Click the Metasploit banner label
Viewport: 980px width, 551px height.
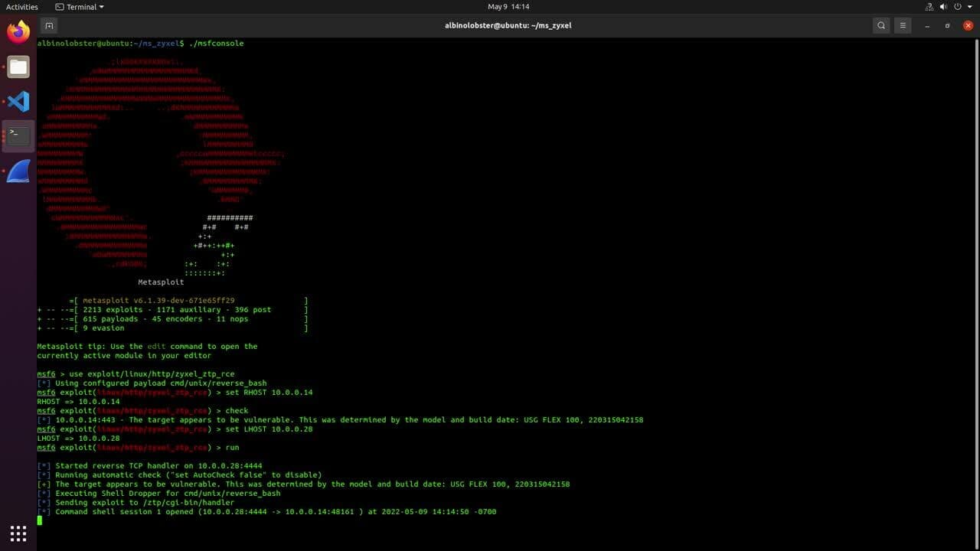pos(161,282)
